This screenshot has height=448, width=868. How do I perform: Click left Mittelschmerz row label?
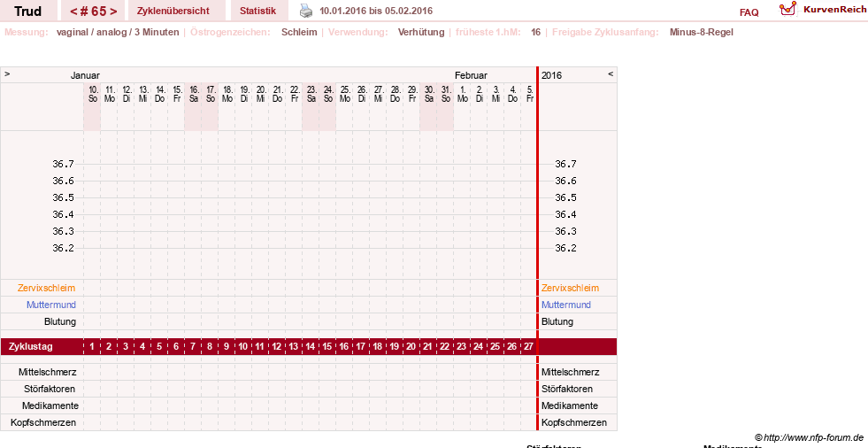coord(47,372)
